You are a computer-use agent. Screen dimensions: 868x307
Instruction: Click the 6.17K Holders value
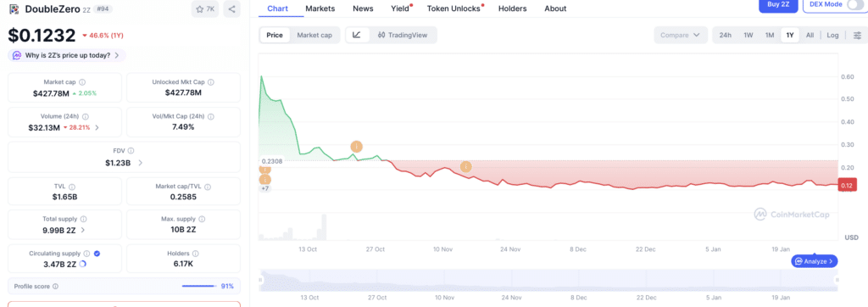[x=183, y=264]
